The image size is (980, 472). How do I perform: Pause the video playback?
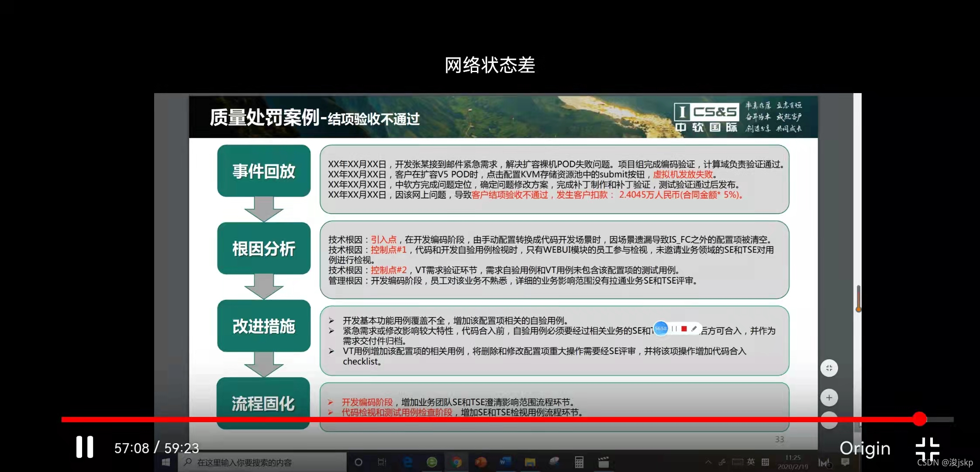pos(85,447)
